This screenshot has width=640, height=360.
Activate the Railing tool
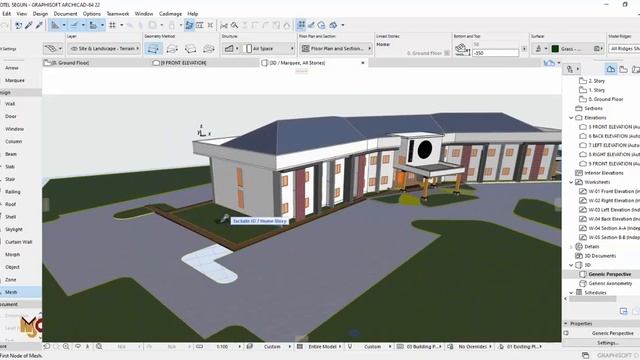[13, 192]
